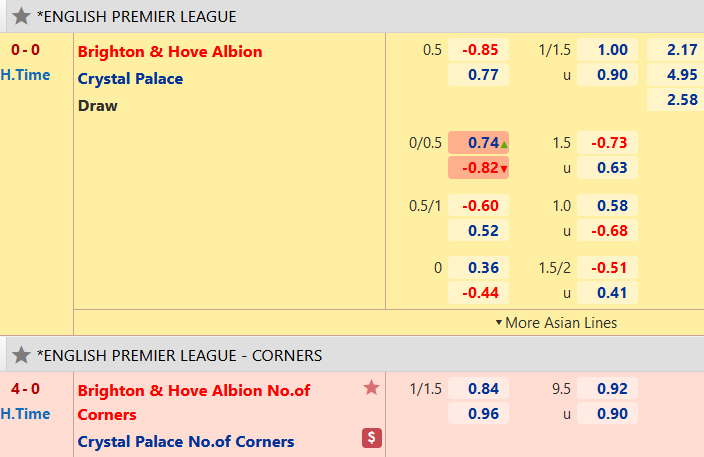Select the corners handicap odds 0.84
This screenshot has height=457, width=704.
tap(479, 390)
